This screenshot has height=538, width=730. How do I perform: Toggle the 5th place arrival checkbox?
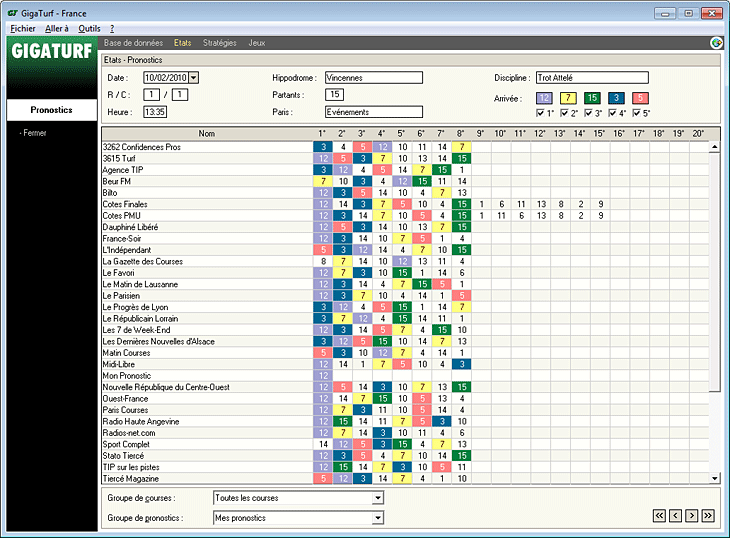637,113
